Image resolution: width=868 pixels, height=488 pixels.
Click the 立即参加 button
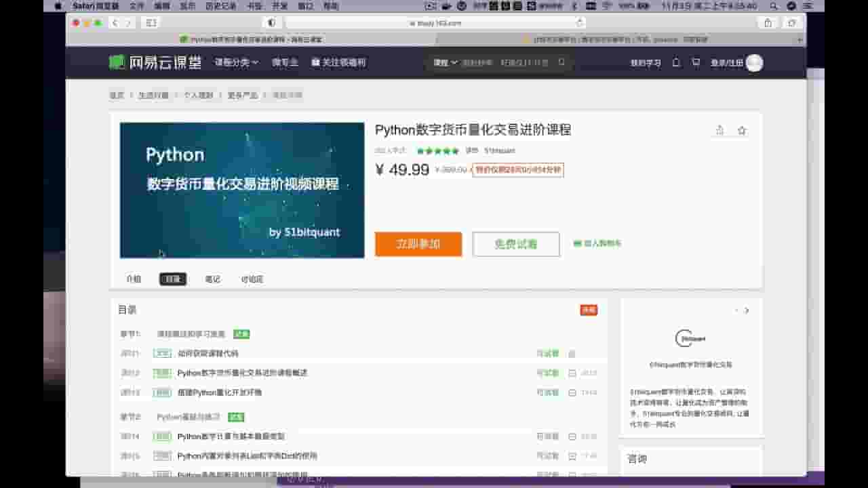coord(418,244)
